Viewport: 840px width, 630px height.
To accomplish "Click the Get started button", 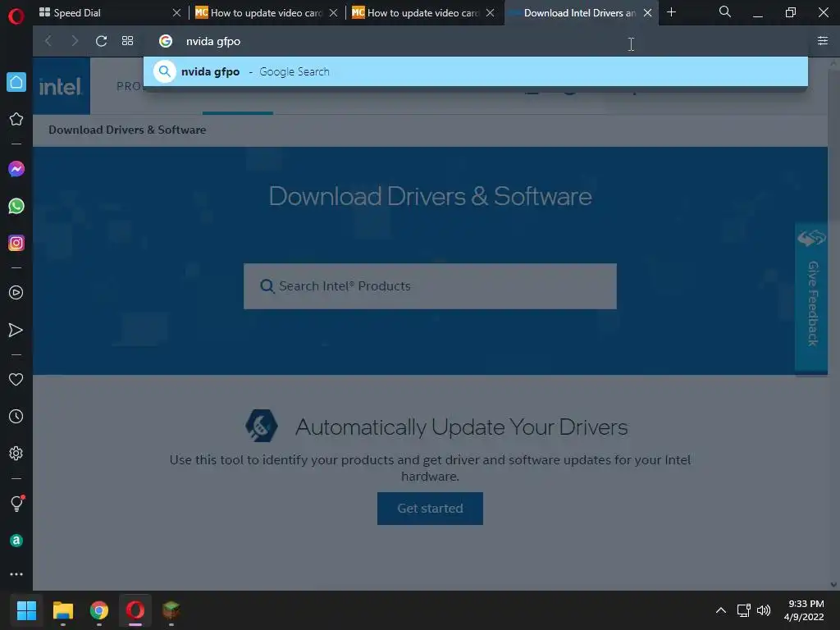I will click(430, 509).
